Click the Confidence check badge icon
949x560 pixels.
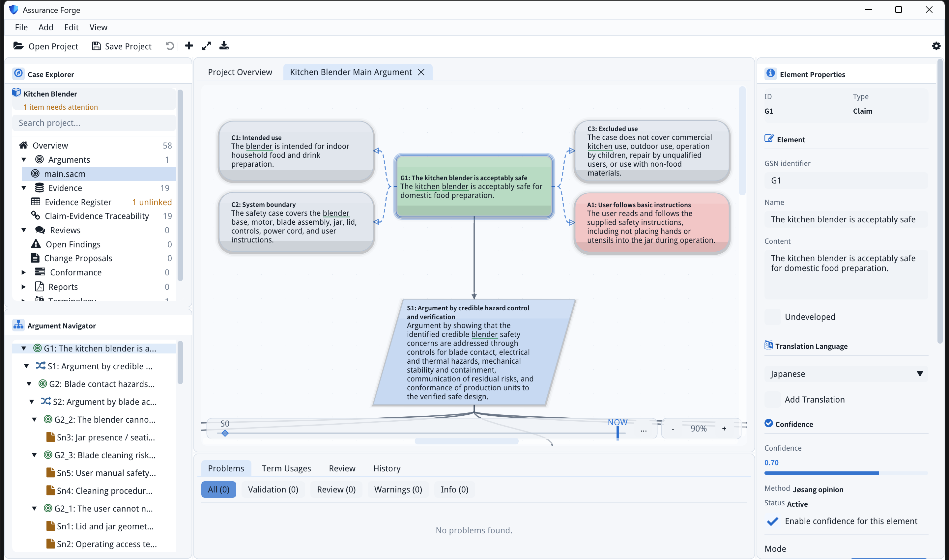click(768, 423)
